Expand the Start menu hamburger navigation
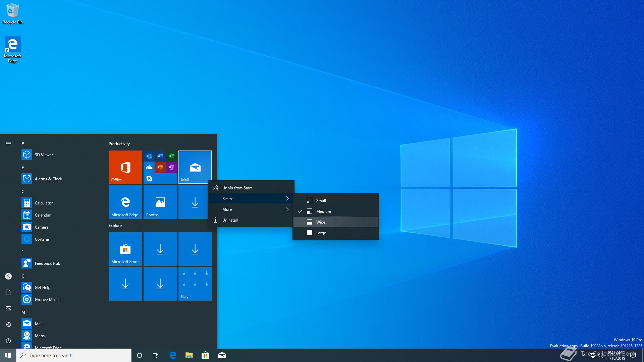 [8, 143]
